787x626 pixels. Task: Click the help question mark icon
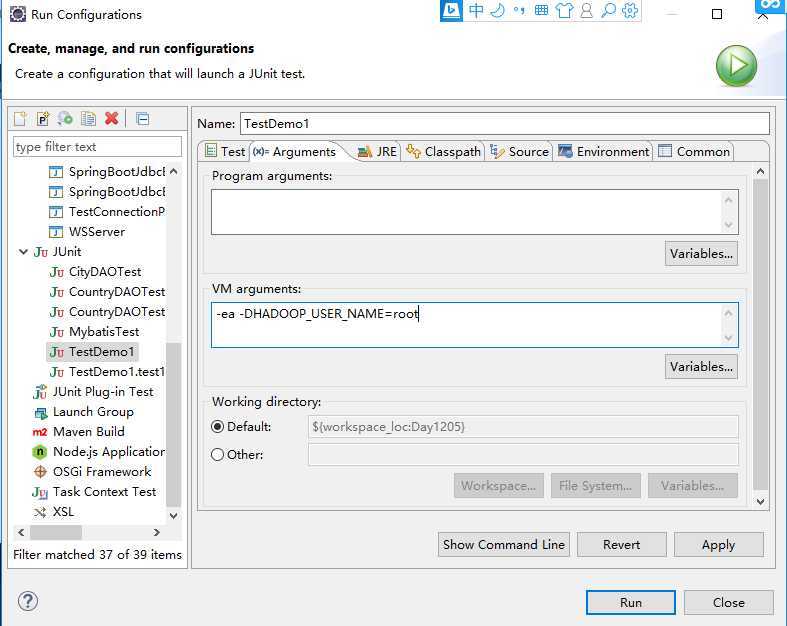(x=28, y=601)
